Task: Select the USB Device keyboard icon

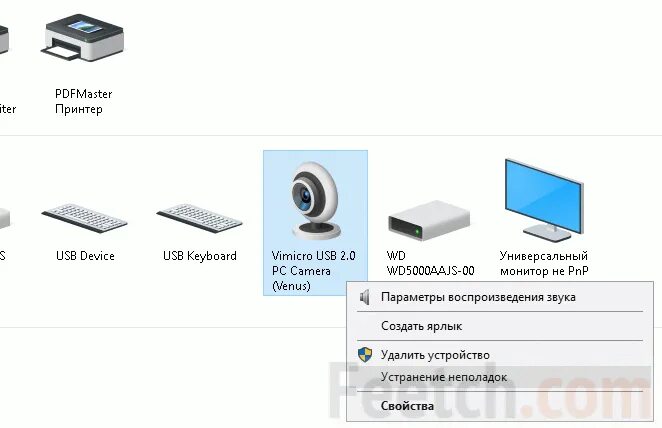Action: [x=84, y=218]
